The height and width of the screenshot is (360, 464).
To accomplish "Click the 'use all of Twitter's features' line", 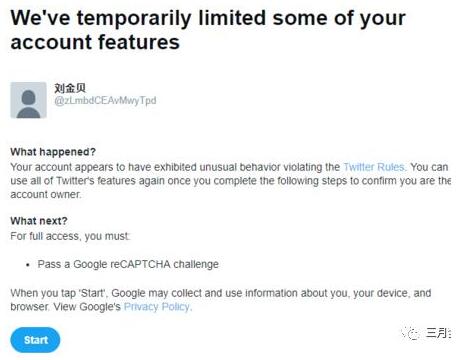I will pos(231,181).
